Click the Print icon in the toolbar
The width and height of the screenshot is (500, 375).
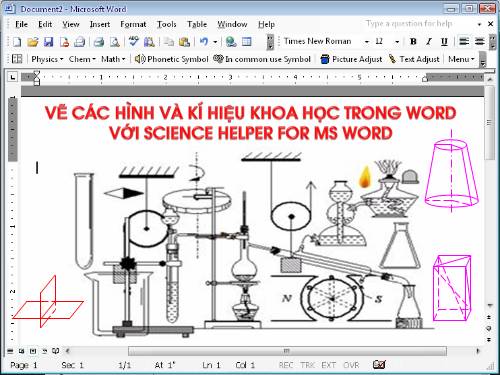click(x=99, y=42)
